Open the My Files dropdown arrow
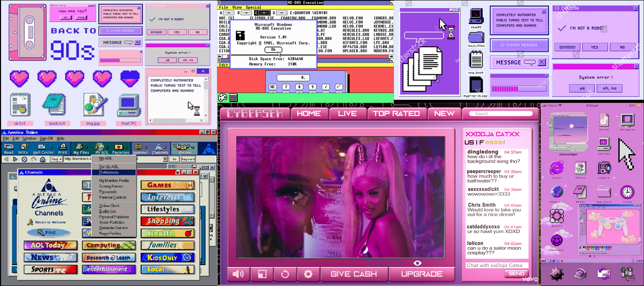This screenshot has height=286, width=644. tap(86, 148)
